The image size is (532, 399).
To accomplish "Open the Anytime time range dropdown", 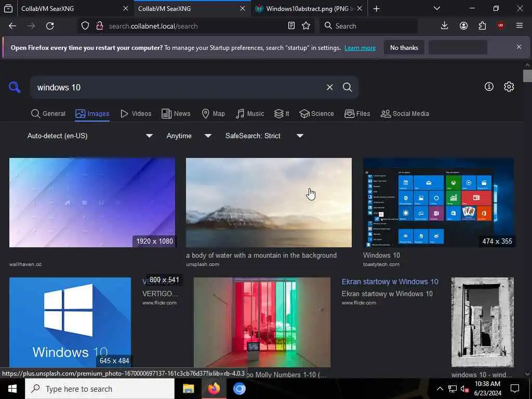I will [189, 136].
